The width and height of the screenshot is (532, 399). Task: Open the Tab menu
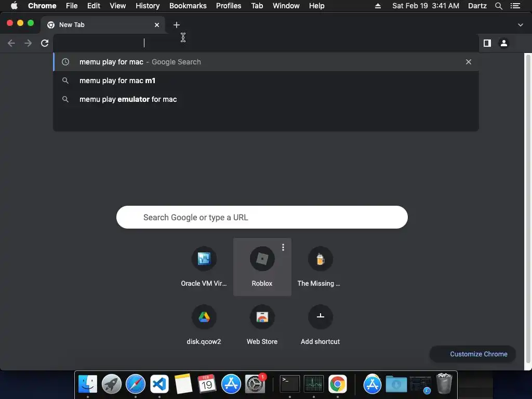257,6
